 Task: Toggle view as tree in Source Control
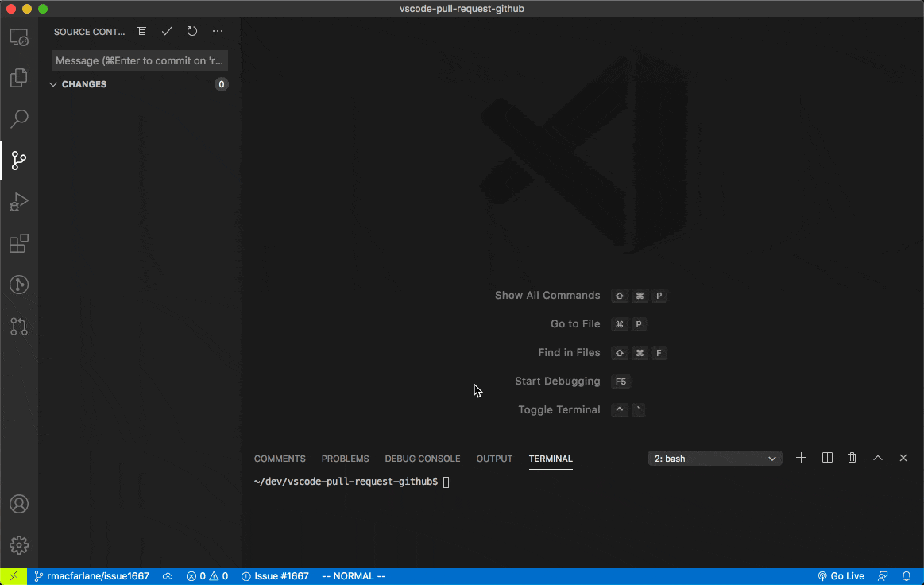click(x=141, y=32)
